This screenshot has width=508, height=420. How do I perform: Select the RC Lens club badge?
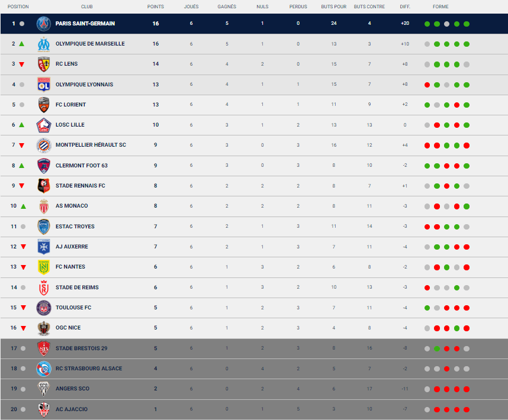pyautogui.click(x=43, y=64)
